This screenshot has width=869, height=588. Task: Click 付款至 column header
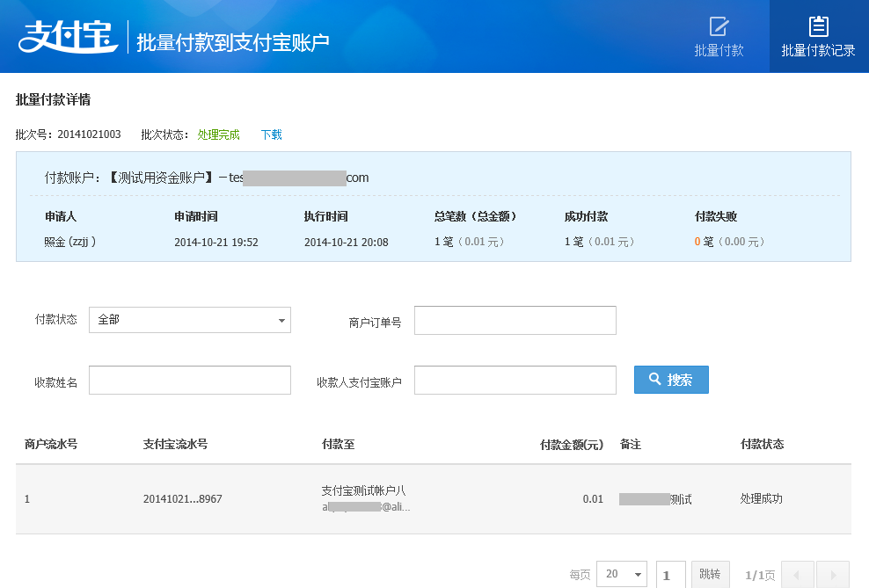(338, 444)
